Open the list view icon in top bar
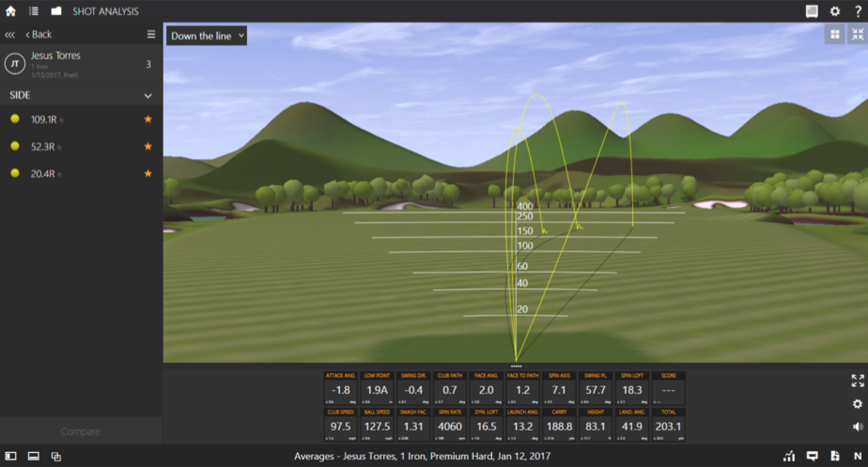 click(x=33, y=11)
